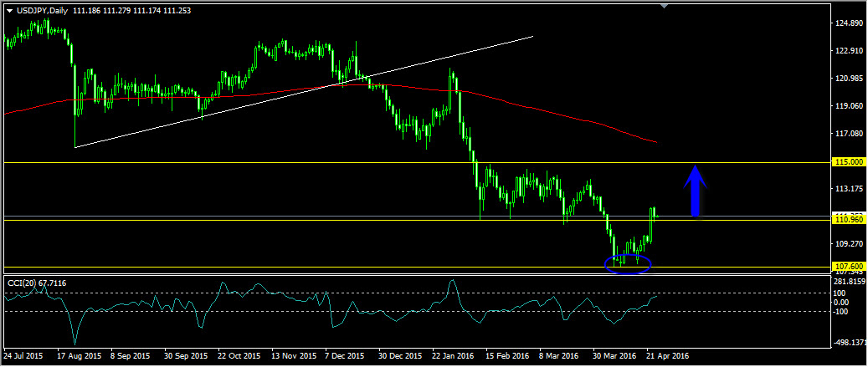Select the 110.960 yellow price level label
Screen dimensions: 868x367
pyautogui.click(x=850, y=219)
